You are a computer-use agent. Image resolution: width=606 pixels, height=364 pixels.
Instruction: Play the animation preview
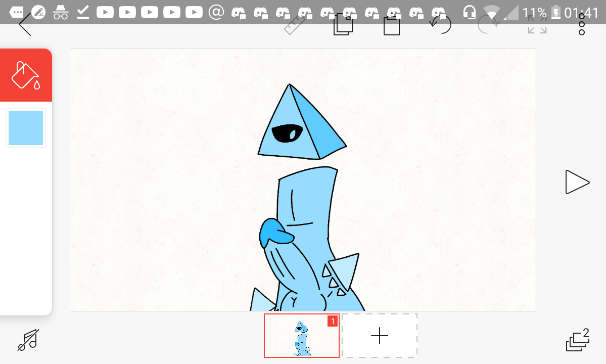577,182
